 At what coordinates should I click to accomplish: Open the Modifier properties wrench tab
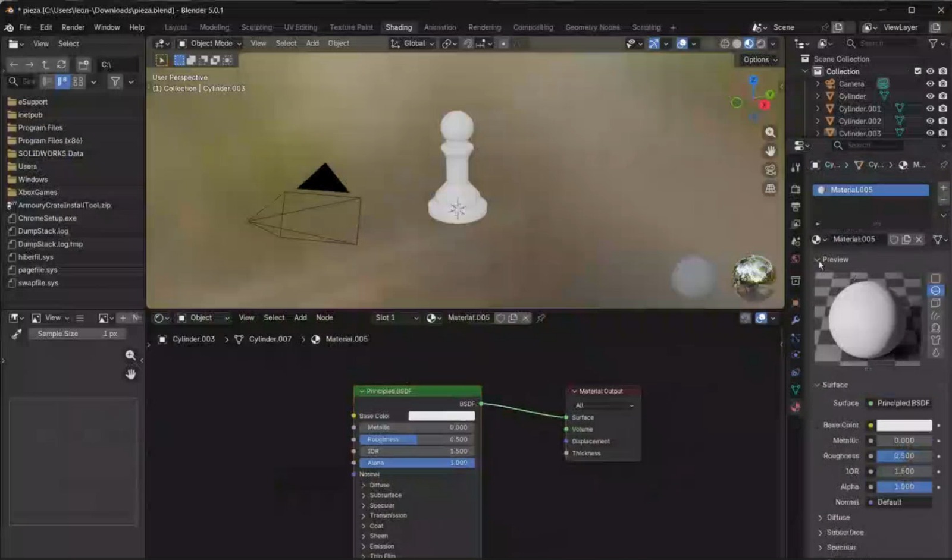point(796,320)
